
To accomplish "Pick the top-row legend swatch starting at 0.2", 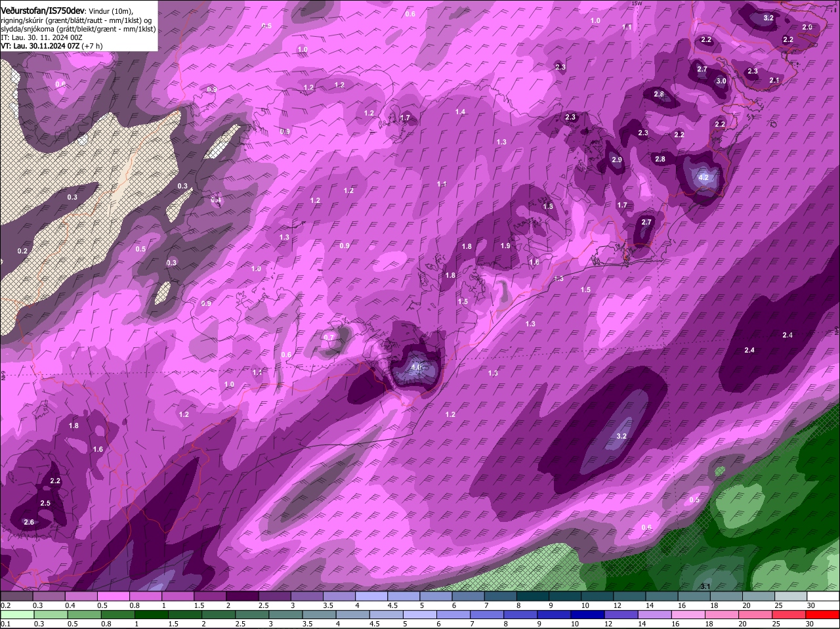I will pyautogui.click(x=16, y=597).
